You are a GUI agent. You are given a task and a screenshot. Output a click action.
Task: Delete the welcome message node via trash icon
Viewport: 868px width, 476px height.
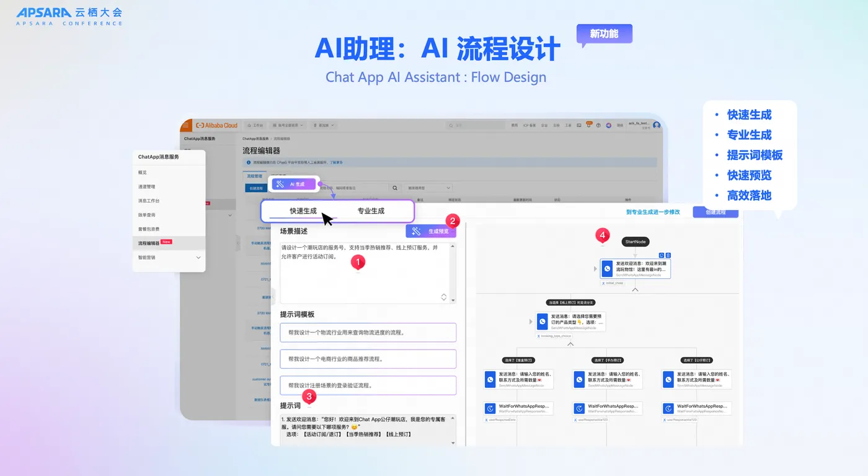(668, 255)
